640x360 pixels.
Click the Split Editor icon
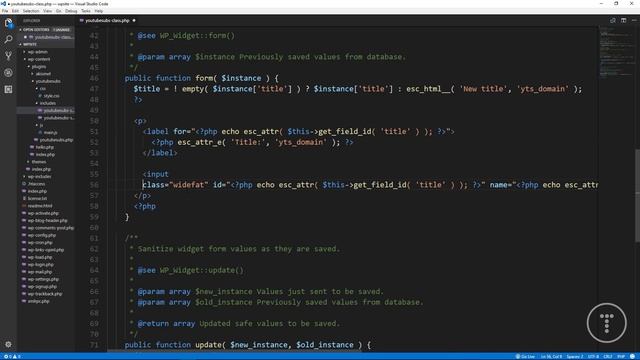pos(623,20)
